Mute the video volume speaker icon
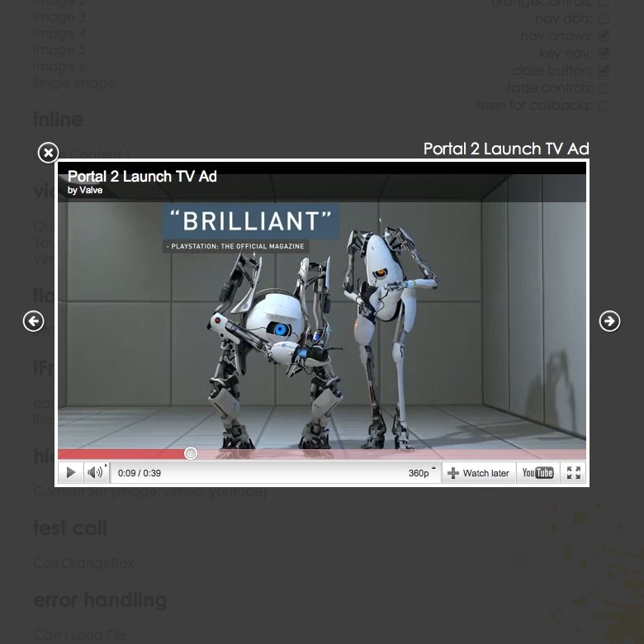 (x=96, y=473)
